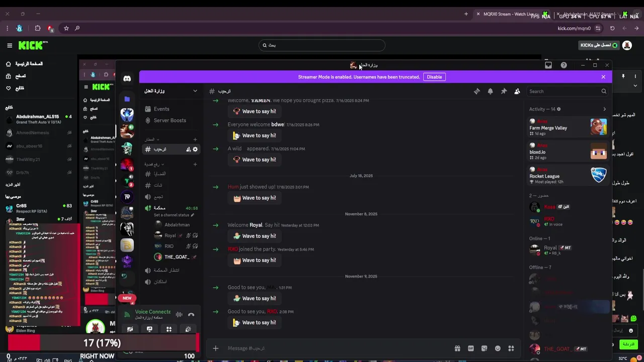Open القضايا text channel
The height and width of the screenshot is (362, 644).
coord(171,173)
